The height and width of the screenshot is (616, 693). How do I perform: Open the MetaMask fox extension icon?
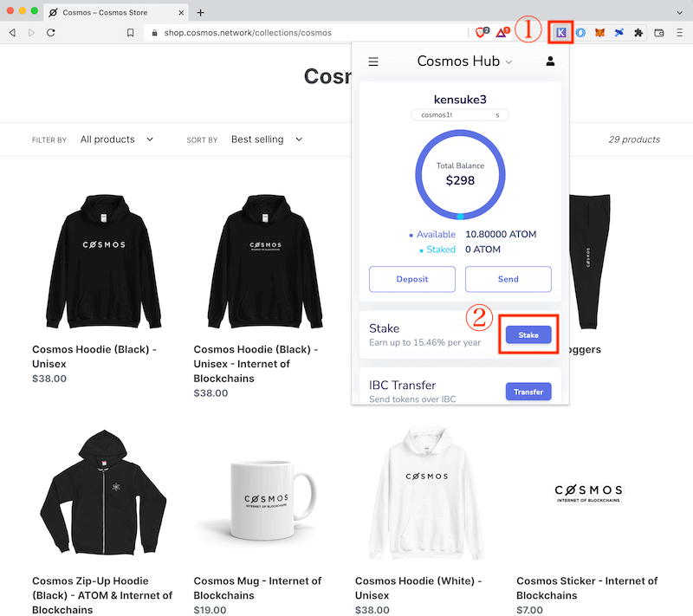click(x=599, y=33)
